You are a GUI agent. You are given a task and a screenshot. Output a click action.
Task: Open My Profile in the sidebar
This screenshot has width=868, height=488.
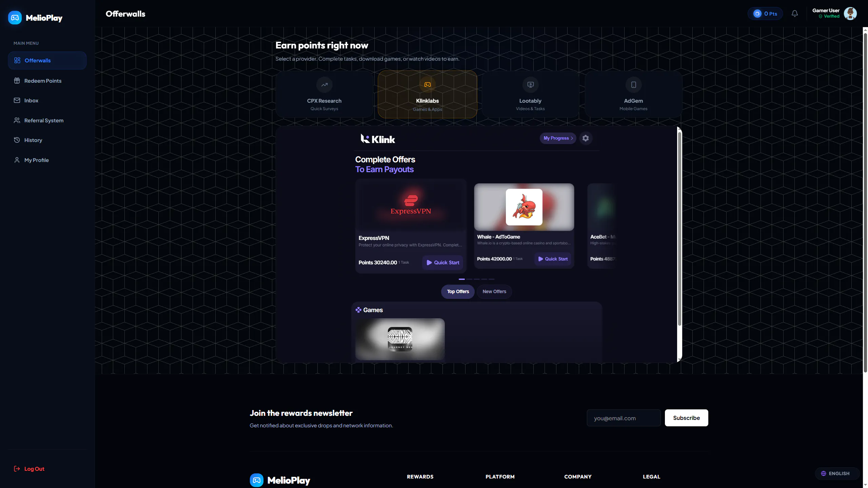pyautogui.click(x=47, y=160)
